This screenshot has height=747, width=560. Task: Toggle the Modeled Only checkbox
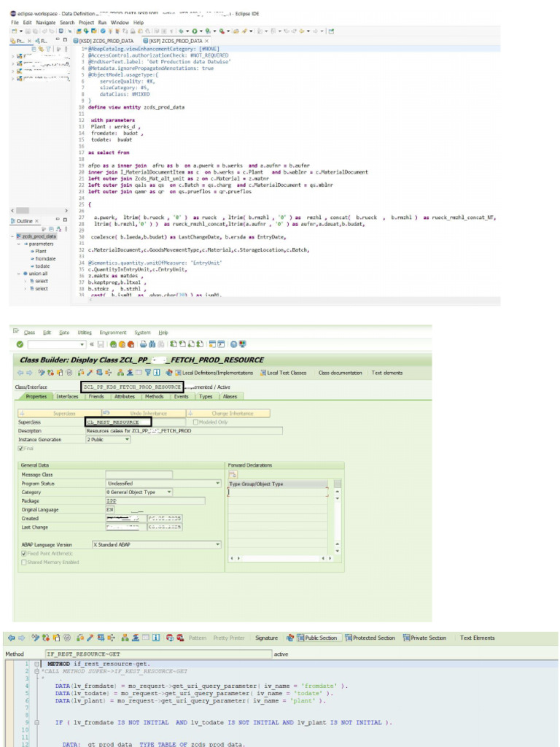pos(195,422)
